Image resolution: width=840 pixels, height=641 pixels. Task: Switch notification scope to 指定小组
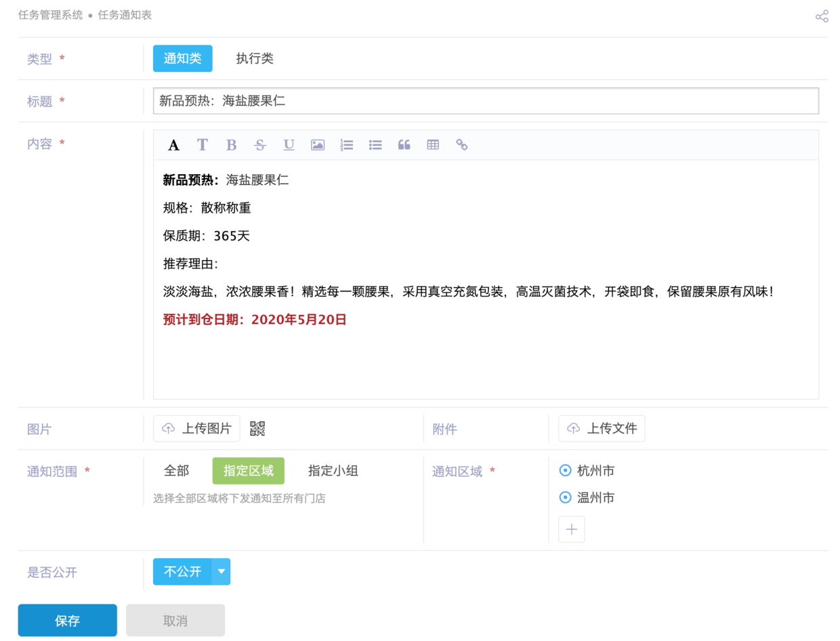pyautogui.click(x=332, y=470)
